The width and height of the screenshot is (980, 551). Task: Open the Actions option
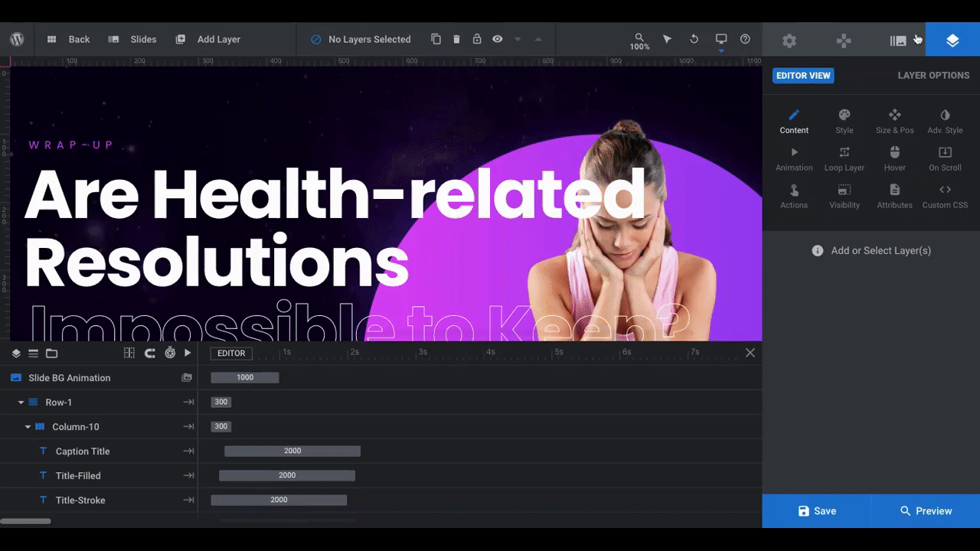click(794, 197)
